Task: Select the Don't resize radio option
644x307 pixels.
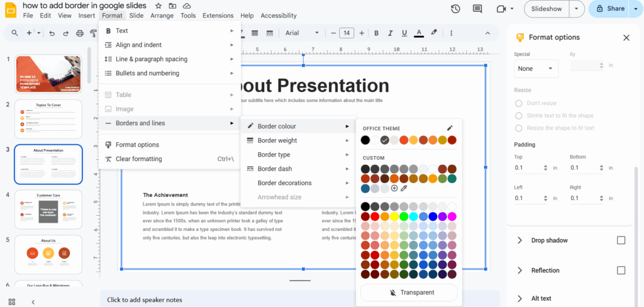Action: pos(519,103)
